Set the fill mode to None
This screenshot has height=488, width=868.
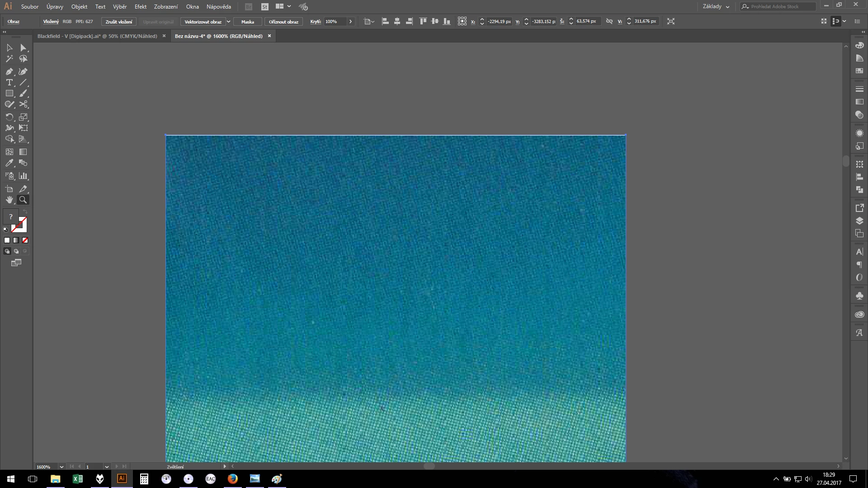25,240
